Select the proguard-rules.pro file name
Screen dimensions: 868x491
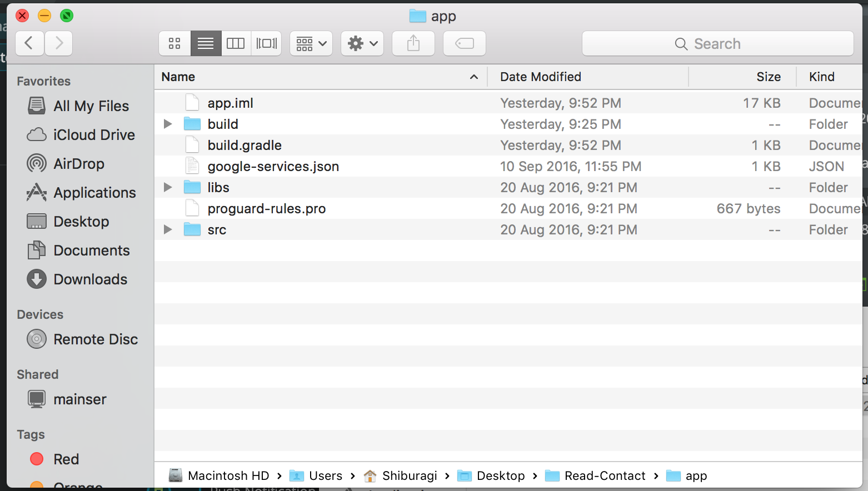coord(267,209)
